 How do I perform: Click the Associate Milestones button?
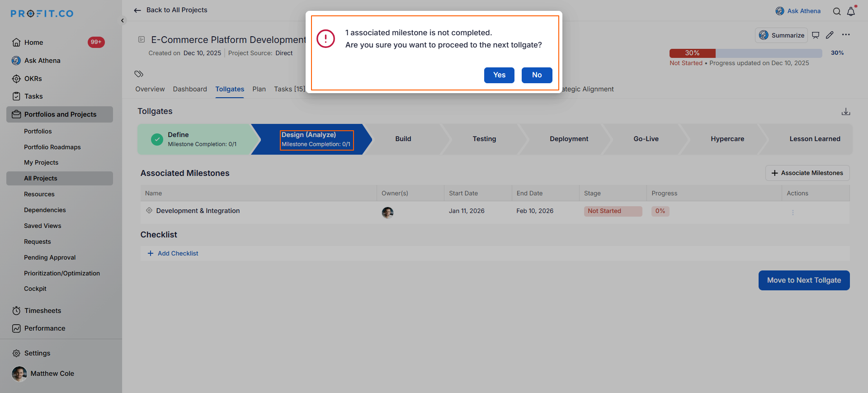(x=807, y=173)
